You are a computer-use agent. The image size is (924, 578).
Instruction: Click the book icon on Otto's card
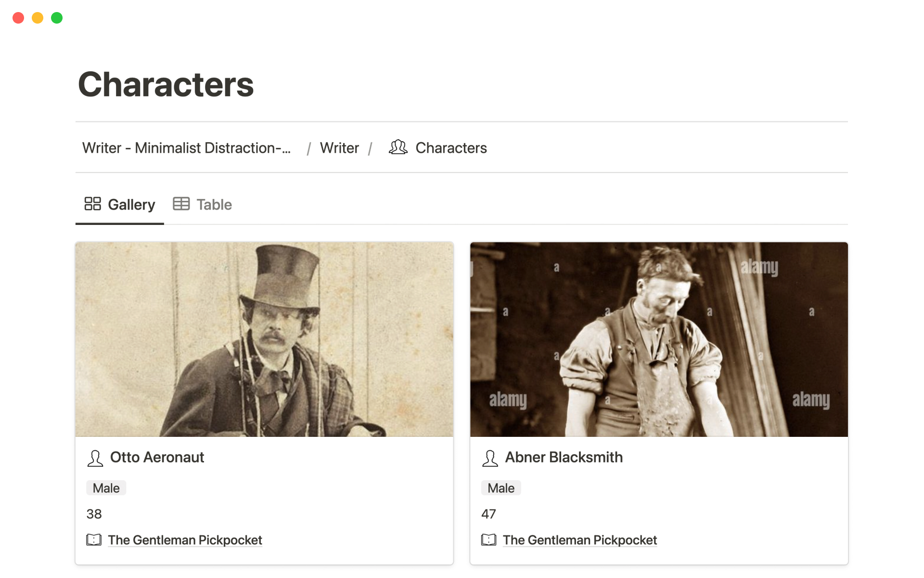94,540
